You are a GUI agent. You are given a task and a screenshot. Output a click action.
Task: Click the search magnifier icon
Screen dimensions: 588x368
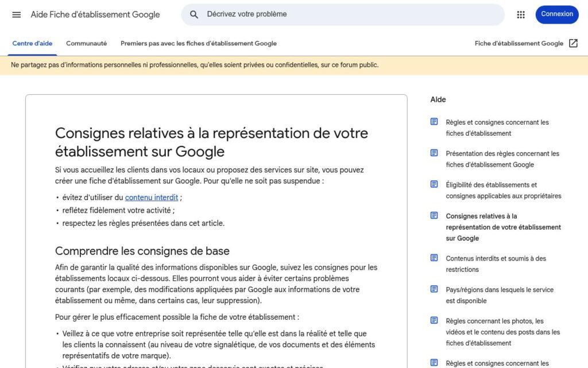(x=194, y=14)
